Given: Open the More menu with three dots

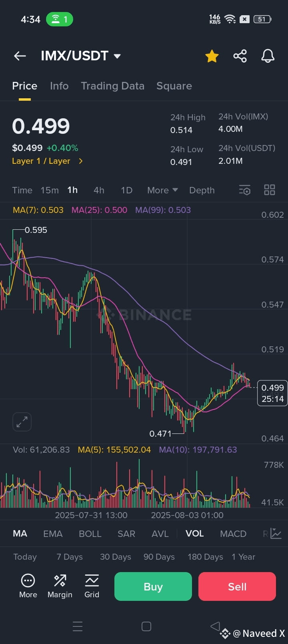Looking at the screenshot, I should tap(28, 586).
